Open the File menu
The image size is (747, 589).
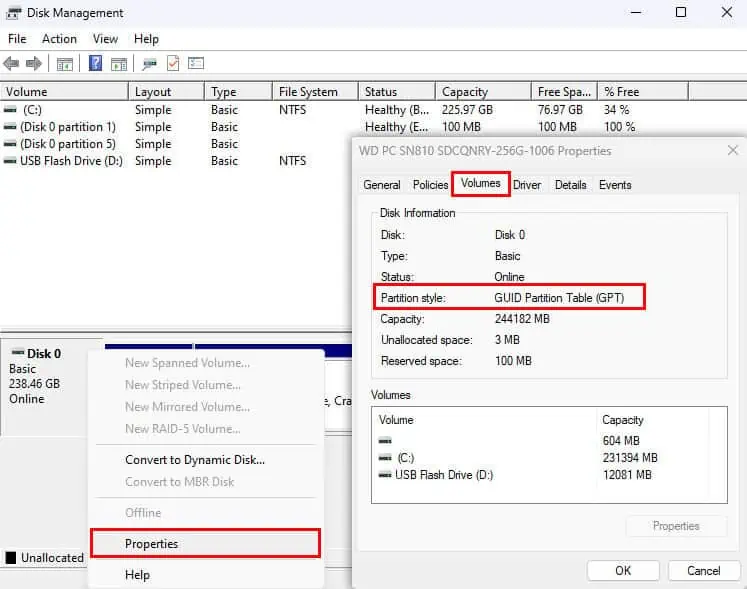point(17,39)
